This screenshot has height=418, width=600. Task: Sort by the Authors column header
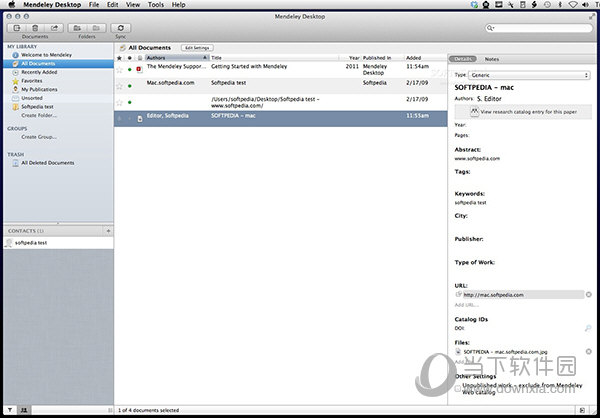coord(177,58)
